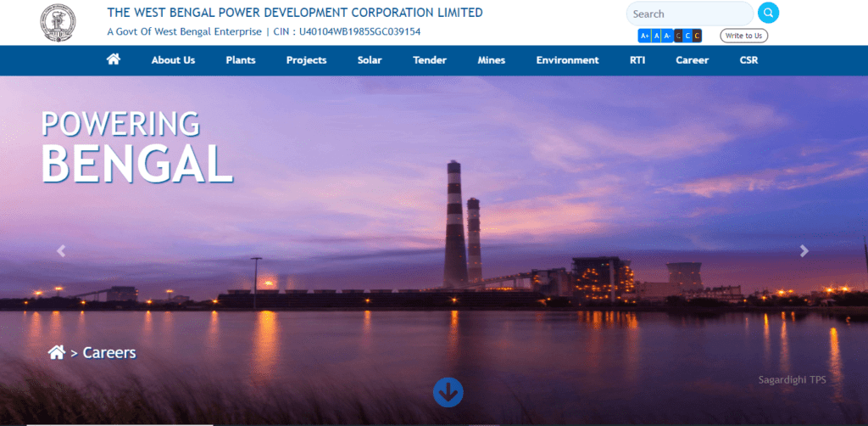Open the Projects menu
The image size is (868, 426).
[x=306, y=60]
